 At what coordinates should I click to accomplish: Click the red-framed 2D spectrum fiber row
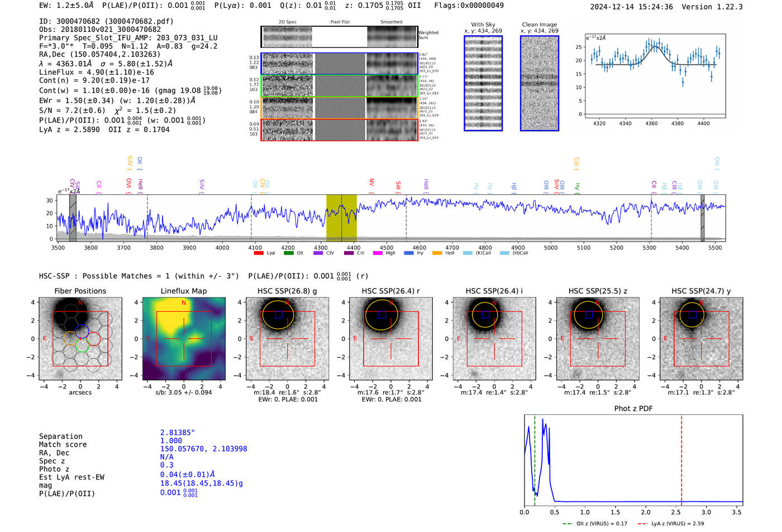[340, 130]
